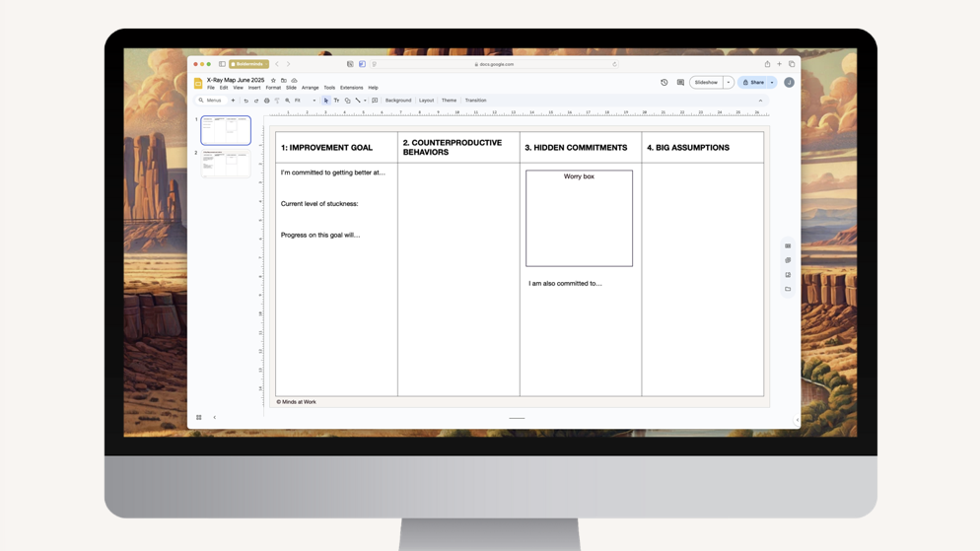Open the View menu
This screenshot has width=980, height=551.
[239, 88]
